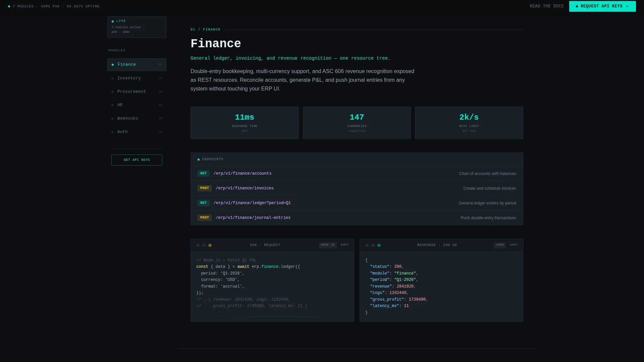Select the POST journal-entries endpoint row
Image resolution: width=644 pixels, height=362 pixels.
click(357, 218)
